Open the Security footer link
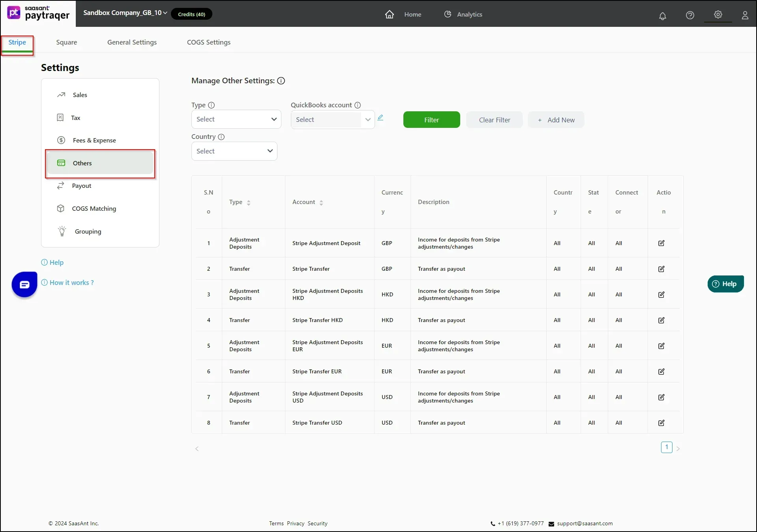The width and height of the screenshot is (757, 532). point(317,523)
